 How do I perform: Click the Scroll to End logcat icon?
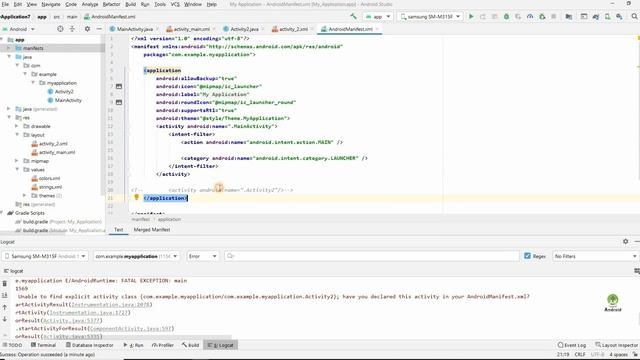(x=4, y=295)
